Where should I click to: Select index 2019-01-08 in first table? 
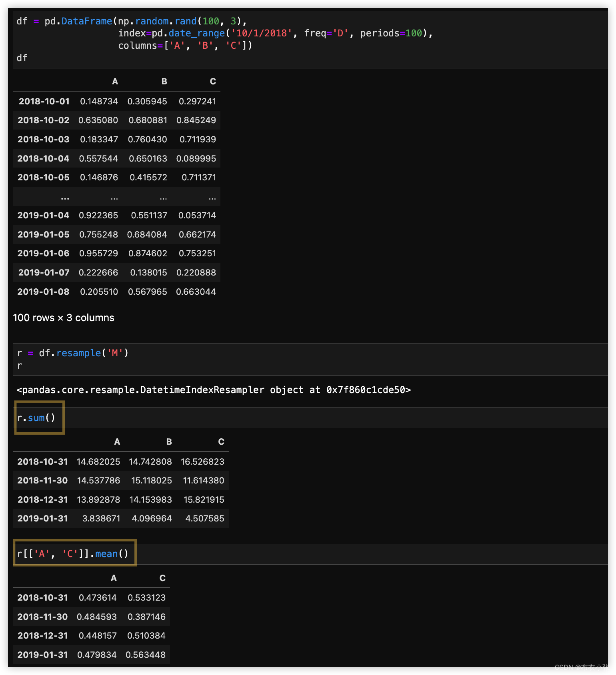click(43, 292)
